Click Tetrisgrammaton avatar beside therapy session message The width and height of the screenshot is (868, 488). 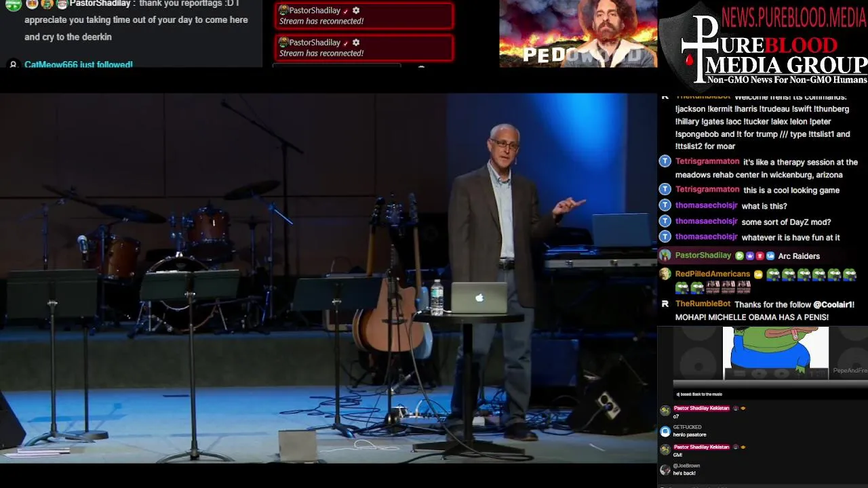(665, 161)
